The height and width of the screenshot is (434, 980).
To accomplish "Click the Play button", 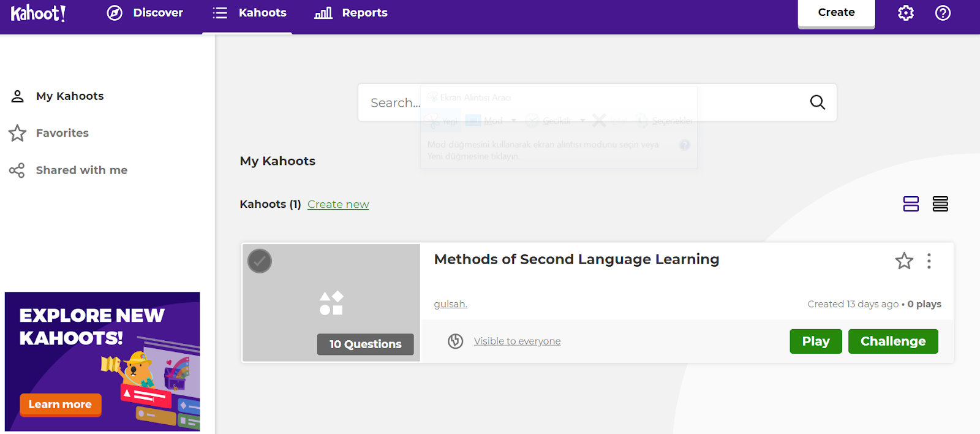I will point(816,341).
